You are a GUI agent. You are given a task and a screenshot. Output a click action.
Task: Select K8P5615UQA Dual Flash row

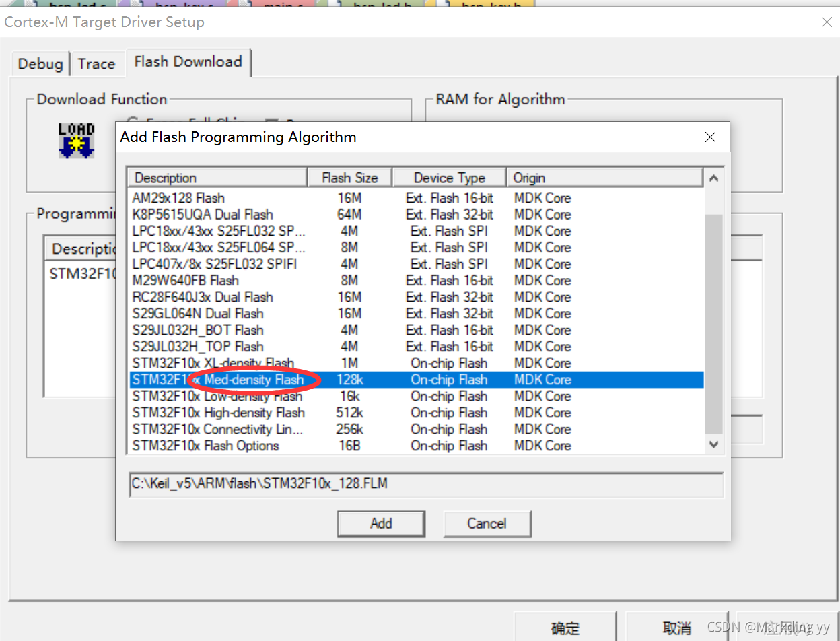416,215
